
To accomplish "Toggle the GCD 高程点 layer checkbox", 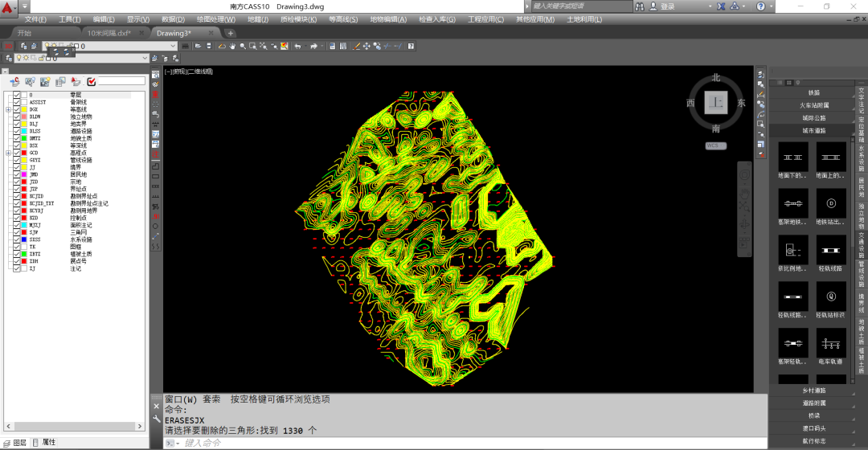I will tap(17, 153).
